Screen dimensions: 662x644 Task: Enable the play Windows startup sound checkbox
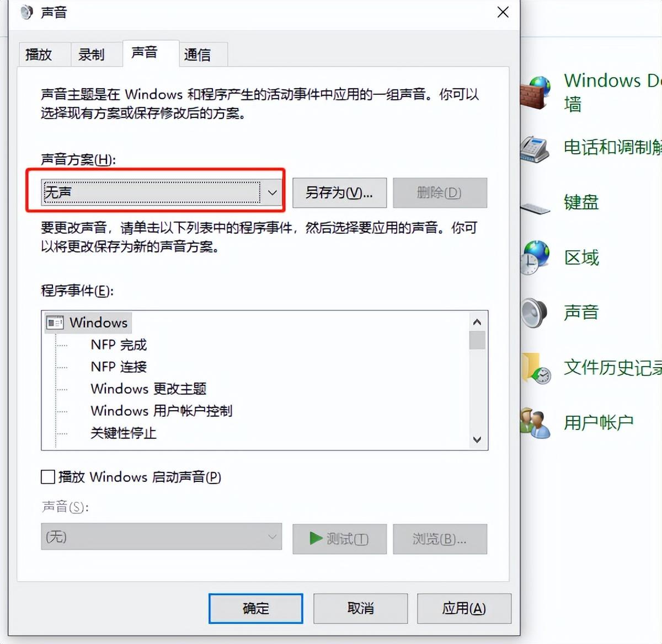48,477
